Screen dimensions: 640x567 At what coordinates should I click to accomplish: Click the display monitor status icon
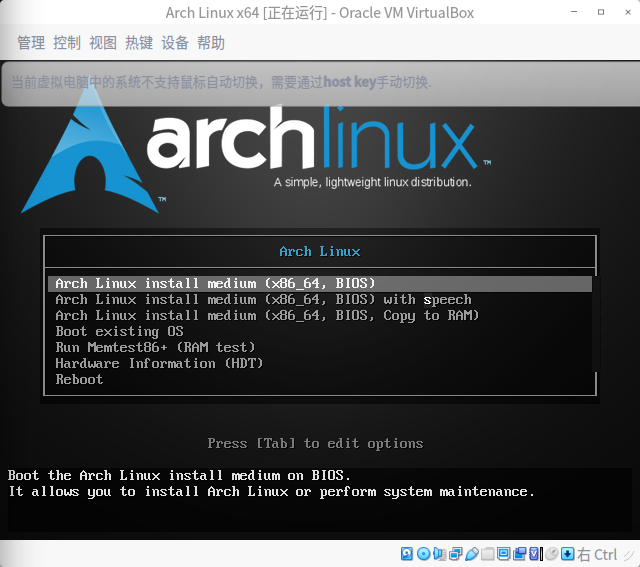(x=504, y=554)
